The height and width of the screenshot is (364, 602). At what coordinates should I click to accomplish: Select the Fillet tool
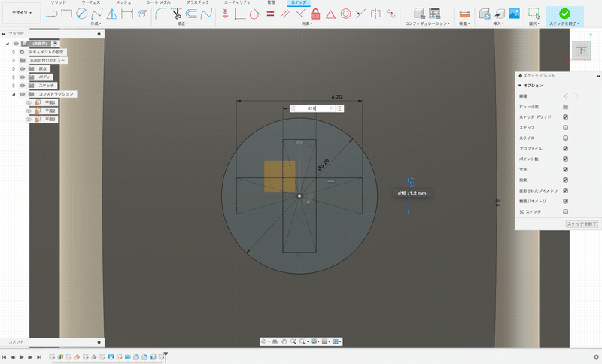pyautogui.click(x=160, y=14)
